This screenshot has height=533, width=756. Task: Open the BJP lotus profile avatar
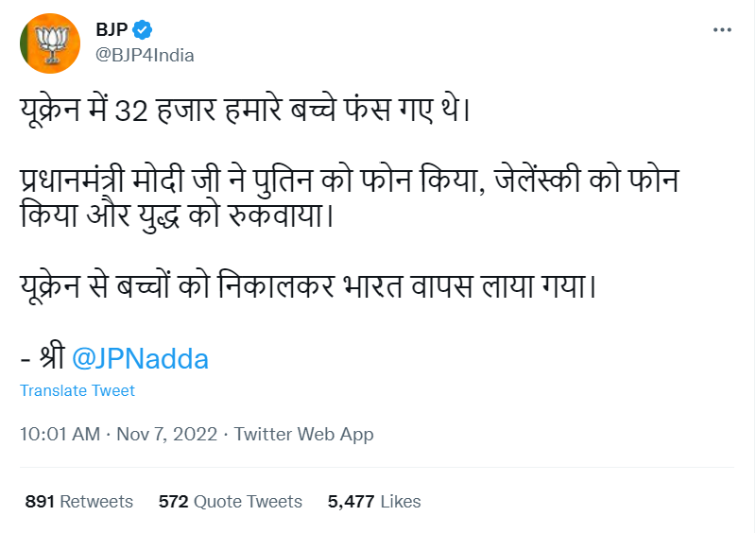coord(50,43)
